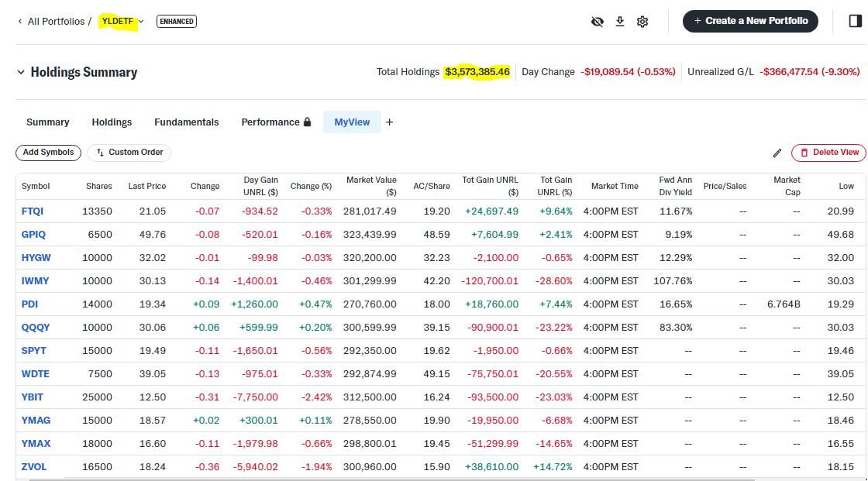Toggle hide portfolio values eye icon
Image resolution: width=868 pixels, height=481 pixels.
click(597, 22)
